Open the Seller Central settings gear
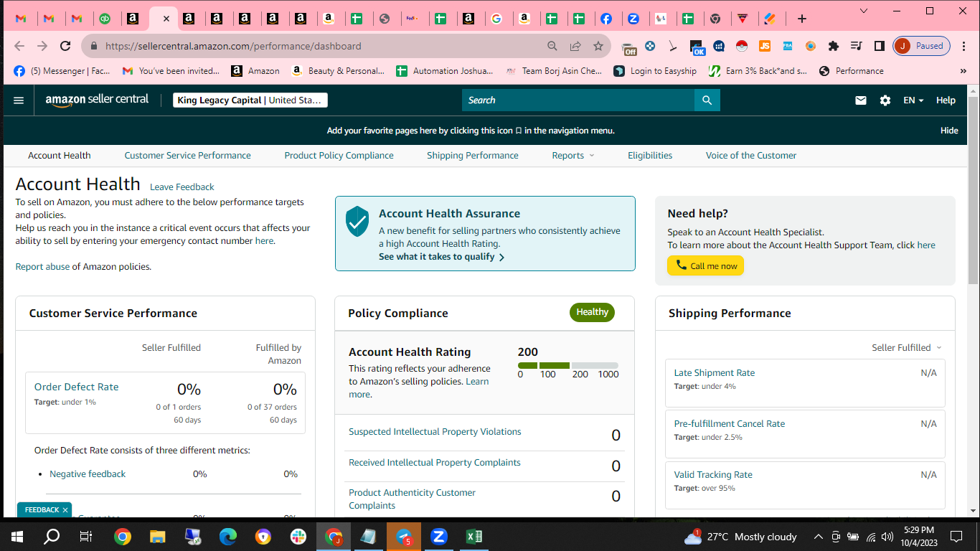 click(885, 100)
